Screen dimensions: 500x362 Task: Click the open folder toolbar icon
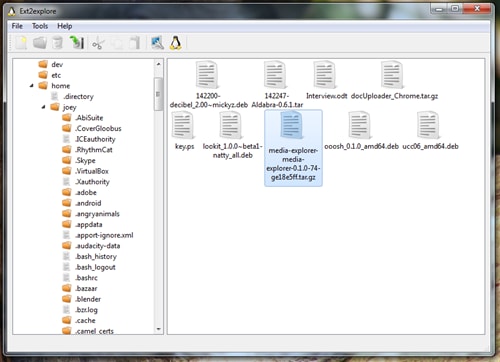(x=40, y=43)
